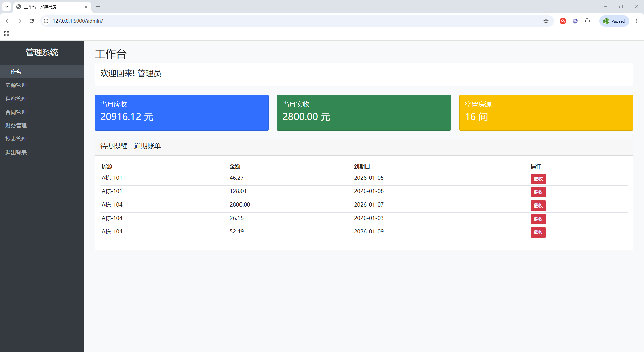This screenshot has width=644, height=352.
Task: Open 抄表管理 in the sidebar
Action: click(x=42, y=139)
